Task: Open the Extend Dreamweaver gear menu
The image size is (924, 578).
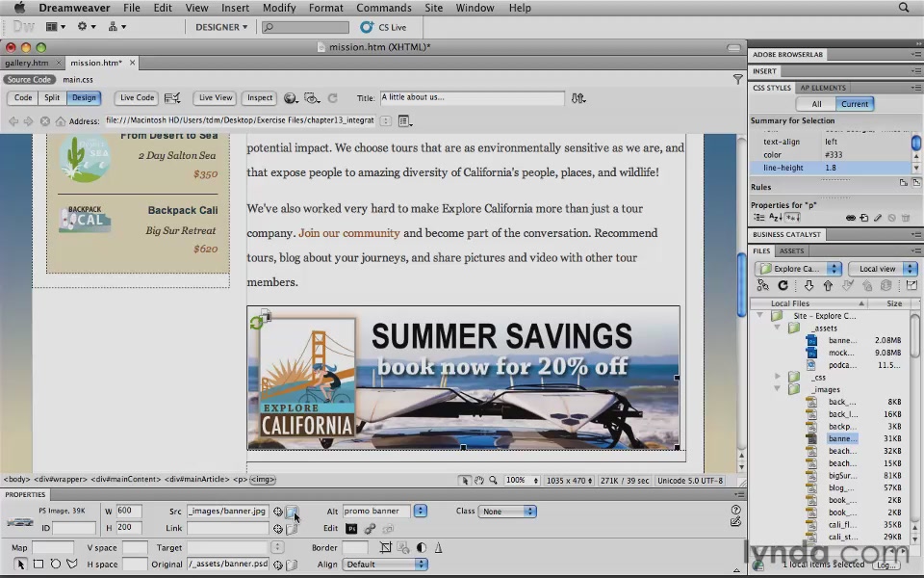Action: tap(86, 27)
